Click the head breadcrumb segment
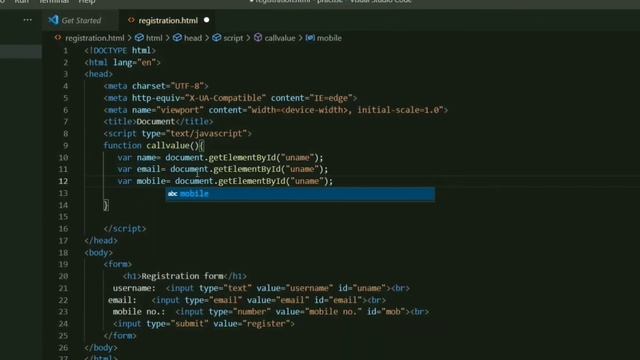This screenshot has width=640, height=360. point(193,38)
